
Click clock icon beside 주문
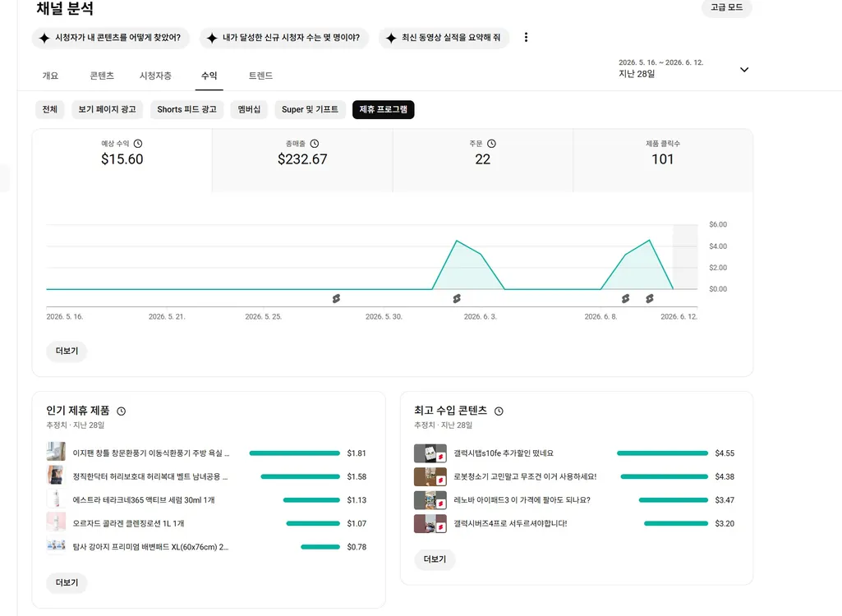click(x=491, y=144)
